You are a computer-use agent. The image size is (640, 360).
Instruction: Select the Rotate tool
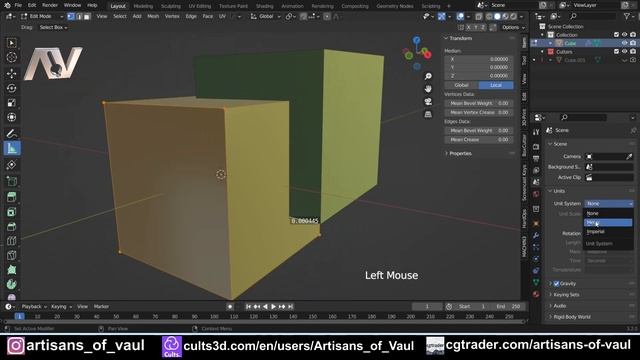11,88
